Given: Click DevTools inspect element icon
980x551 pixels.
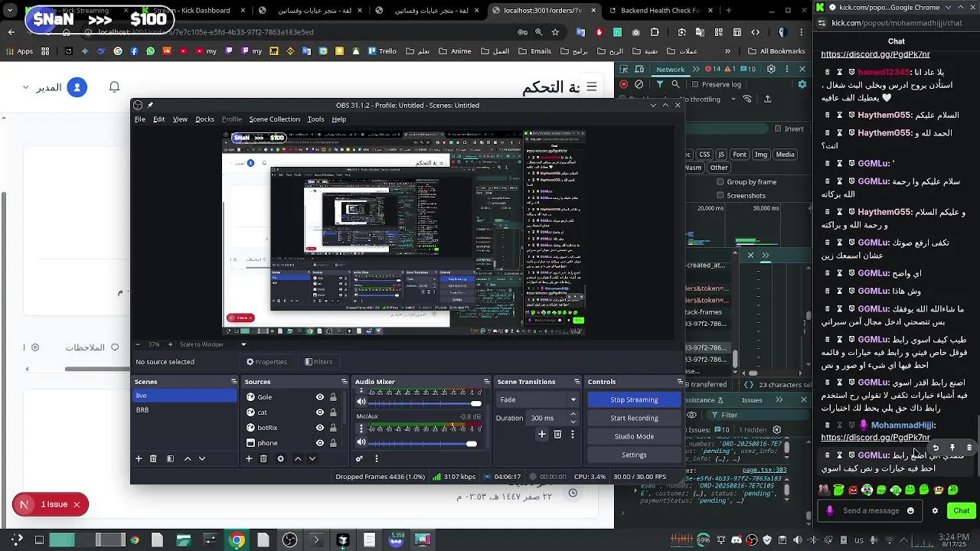Looking at the screenshot, I should pos(624,69).
